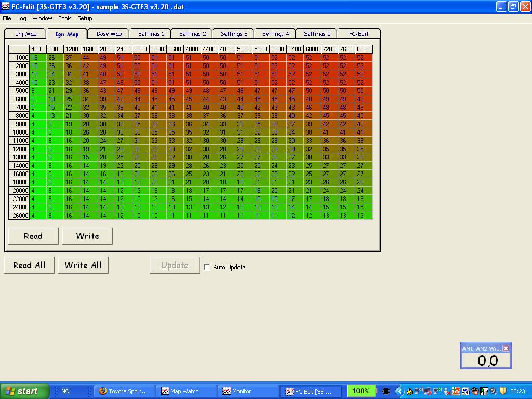Open the Base Map tab
Image resolution: width=532 pixels, height=399 pixels.
tap(109, 34)
